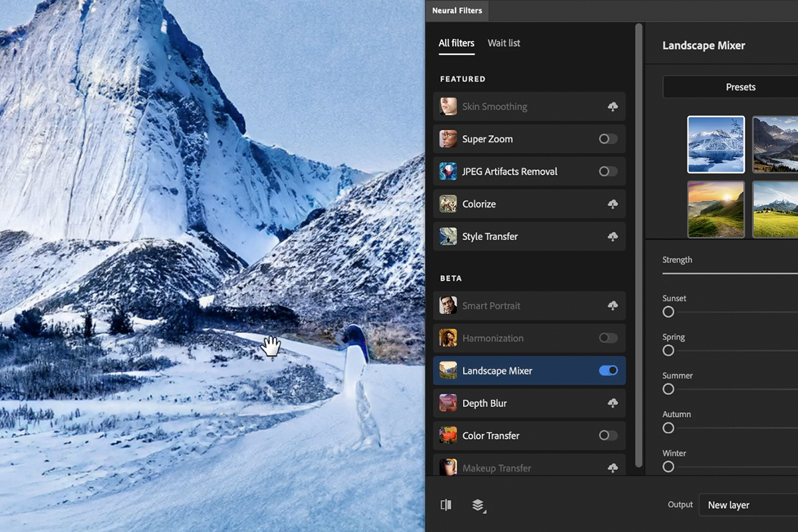Select the snowy mountain preset thumbnail
Viewport: 798px width, 532px height.
coord(716,144)
